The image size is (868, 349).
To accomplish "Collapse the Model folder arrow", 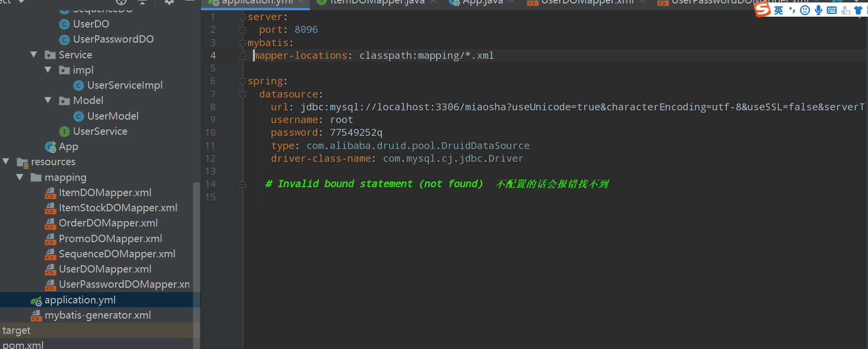I will pos(48,100).
